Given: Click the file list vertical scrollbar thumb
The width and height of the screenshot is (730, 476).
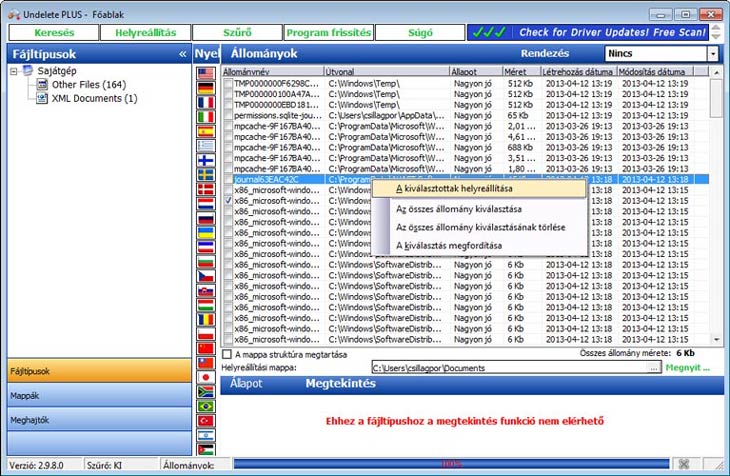Looking at the screenshot, I should click(x=716, y=98).
